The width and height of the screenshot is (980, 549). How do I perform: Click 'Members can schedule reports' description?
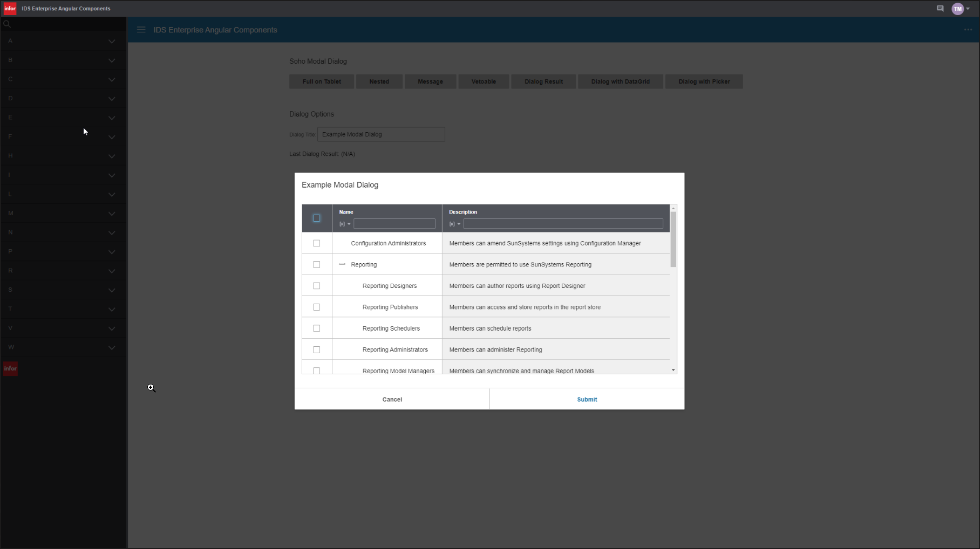pyautogui.click(x=490, y=328)
